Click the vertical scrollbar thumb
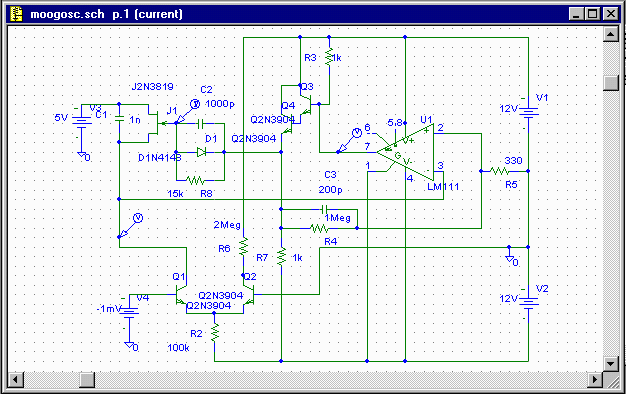 [x=610, y=83]
